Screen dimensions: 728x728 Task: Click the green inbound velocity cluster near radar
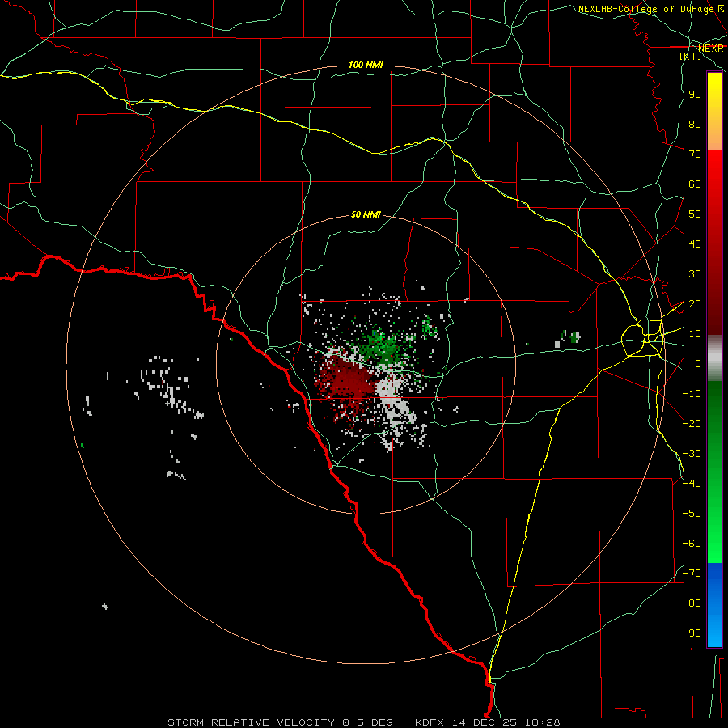[x=383, y=347]
